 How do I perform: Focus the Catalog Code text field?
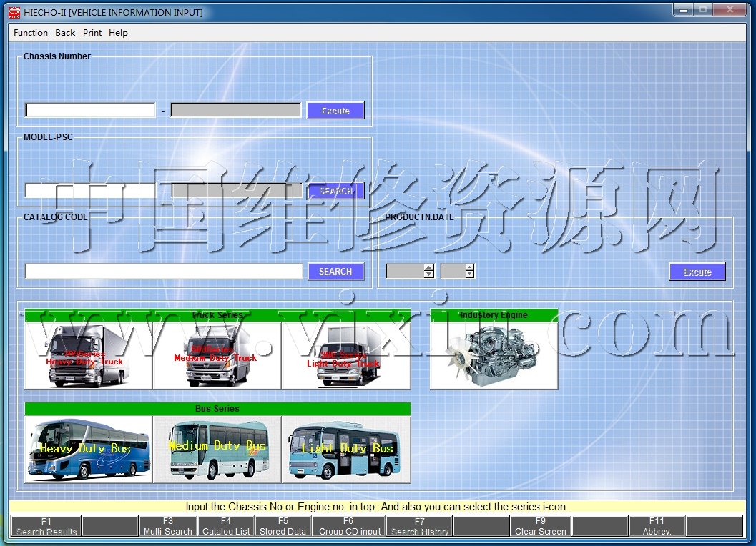click(164, 272)
